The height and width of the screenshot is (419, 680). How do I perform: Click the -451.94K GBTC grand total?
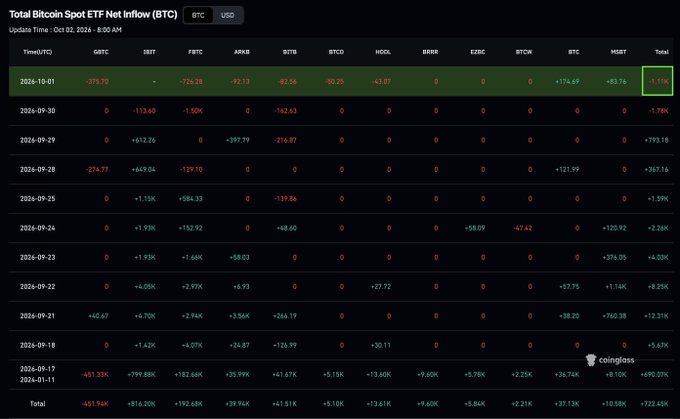pyautogui.click(x=95, y=404)
